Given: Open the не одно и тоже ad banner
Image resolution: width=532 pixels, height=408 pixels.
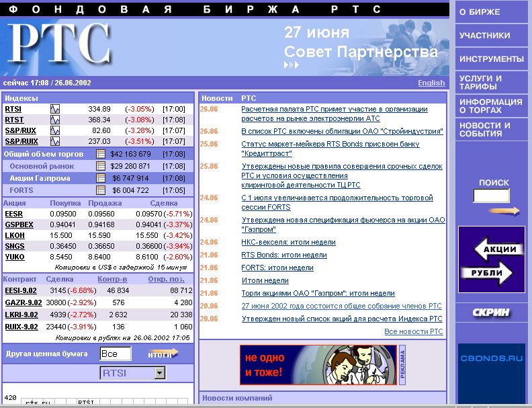Looking at the screenshot, I should tap(318, 365).
